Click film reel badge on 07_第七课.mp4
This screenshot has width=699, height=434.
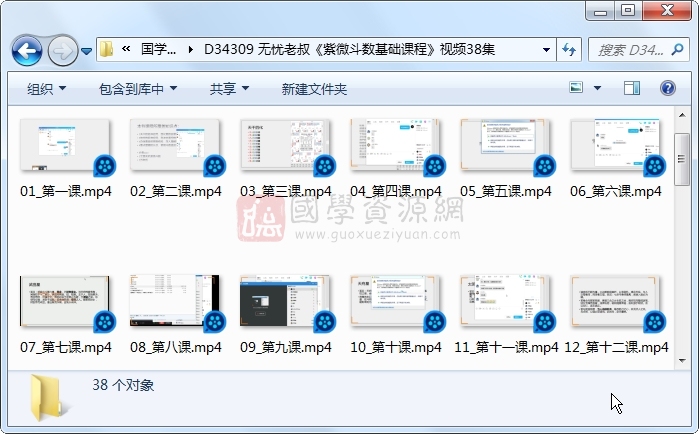pyautogui.click(x=105, y=322)
